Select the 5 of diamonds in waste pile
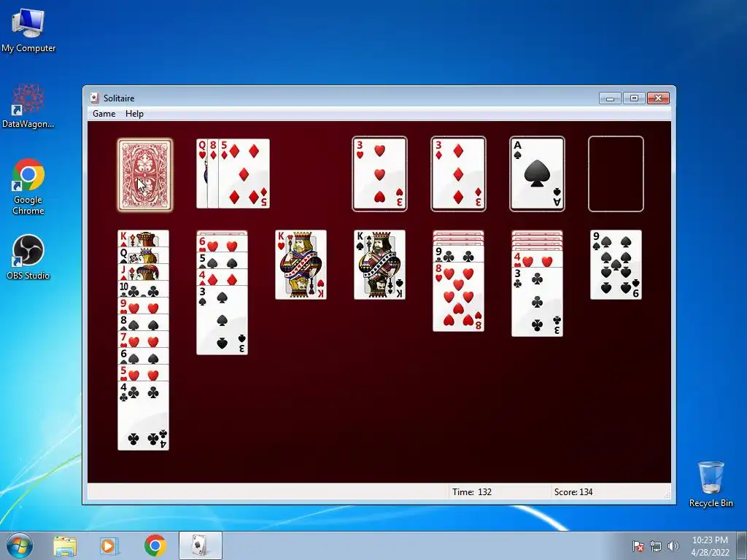This screenshot has height=560, width=747. coord(244,174)
